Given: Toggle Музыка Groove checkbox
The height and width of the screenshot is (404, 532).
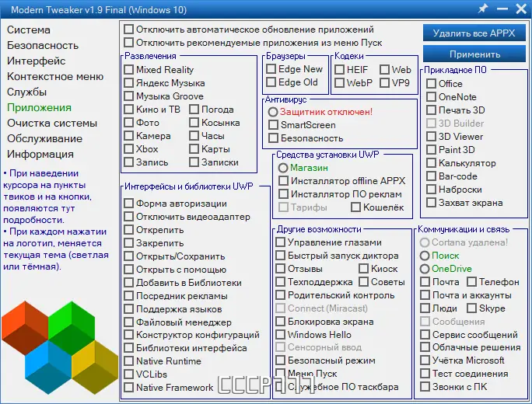Looking at the screenshot, I should pos(128,96).
